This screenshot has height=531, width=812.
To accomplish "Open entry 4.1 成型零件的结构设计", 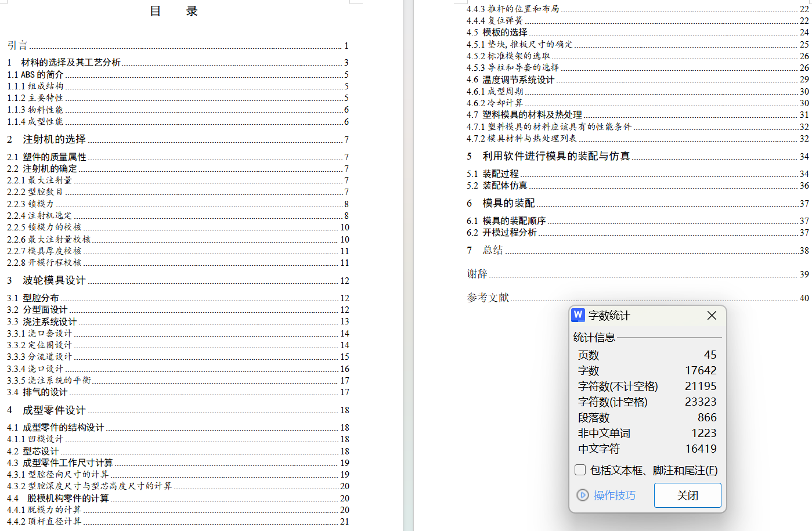I will point(178,427).
